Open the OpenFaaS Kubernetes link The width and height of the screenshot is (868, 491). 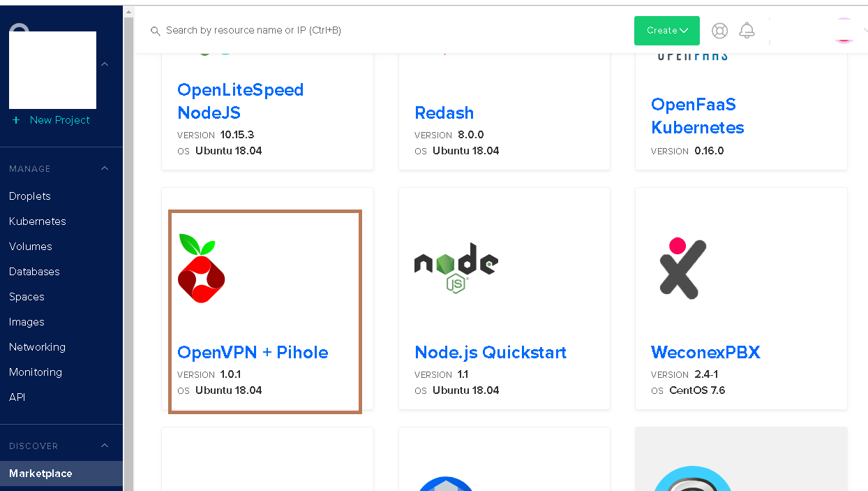698,116
